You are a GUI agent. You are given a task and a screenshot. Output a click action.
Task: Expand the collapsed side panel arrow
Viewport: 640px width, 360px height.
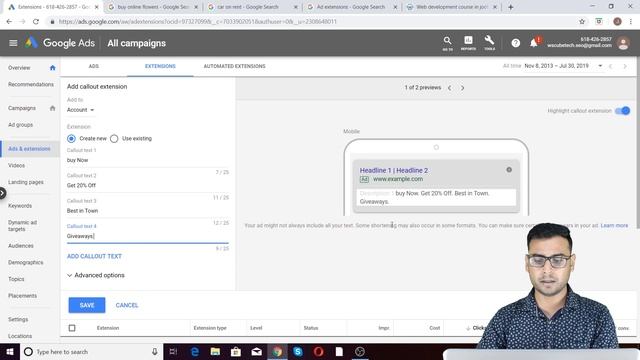click(2, 193)
